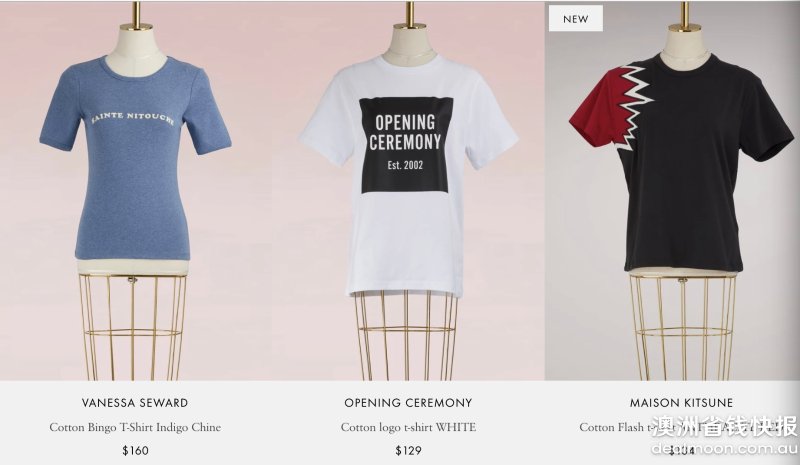Screen dimensions: 800x465
Task: Open the black Maison Kitsune t-shirt photo
Action: click(x=672, y=191)
